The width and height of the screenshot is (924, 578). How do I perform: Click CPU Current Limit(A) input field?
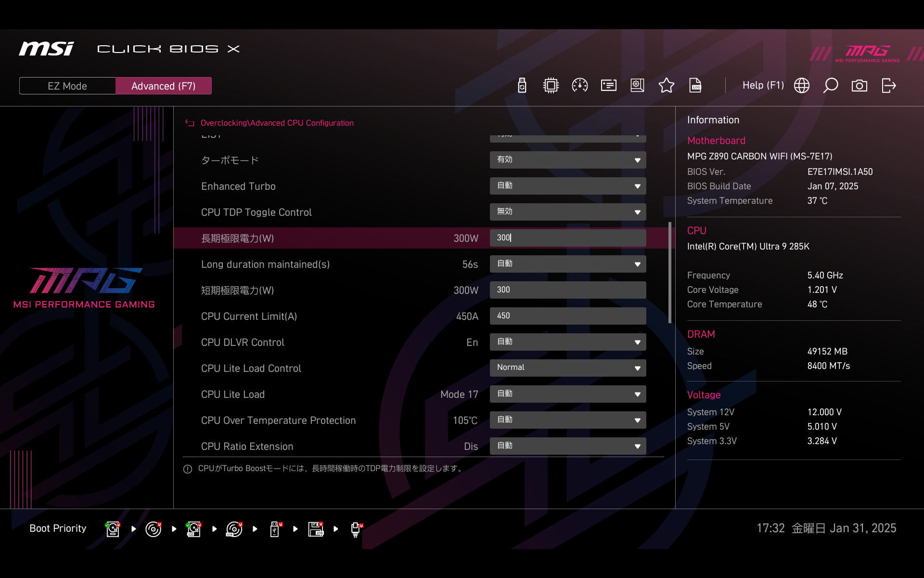[x=568, y=316]
